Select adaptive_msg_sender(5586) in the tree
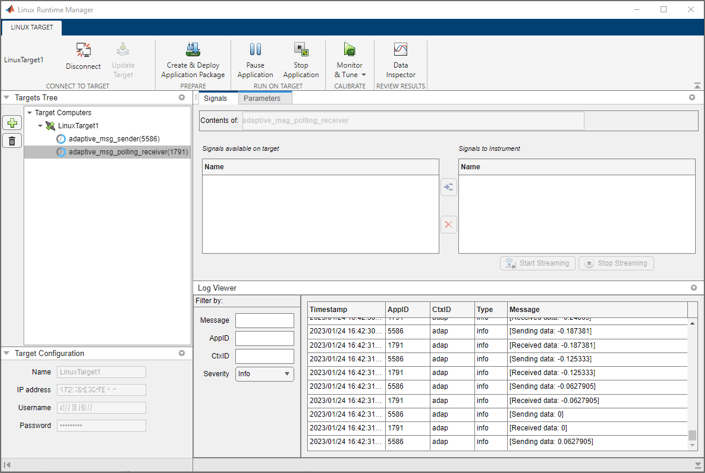 pos(113,139)
